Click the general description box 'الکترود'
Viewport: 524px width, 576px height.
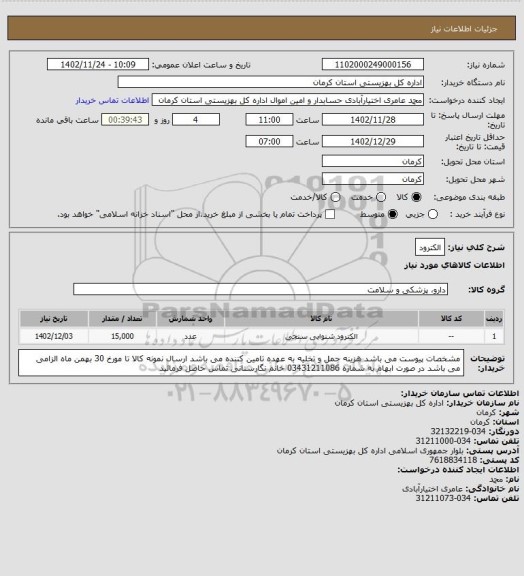pos(430,248)
